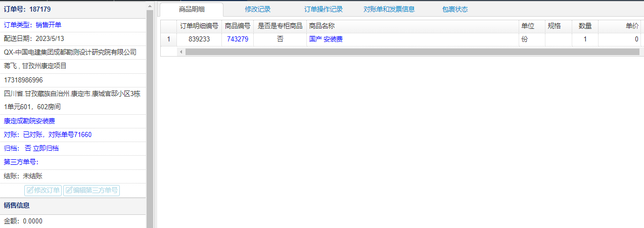Click the grid scrollbar left arrow
The image size is (644, 228).
click(181, 52)
